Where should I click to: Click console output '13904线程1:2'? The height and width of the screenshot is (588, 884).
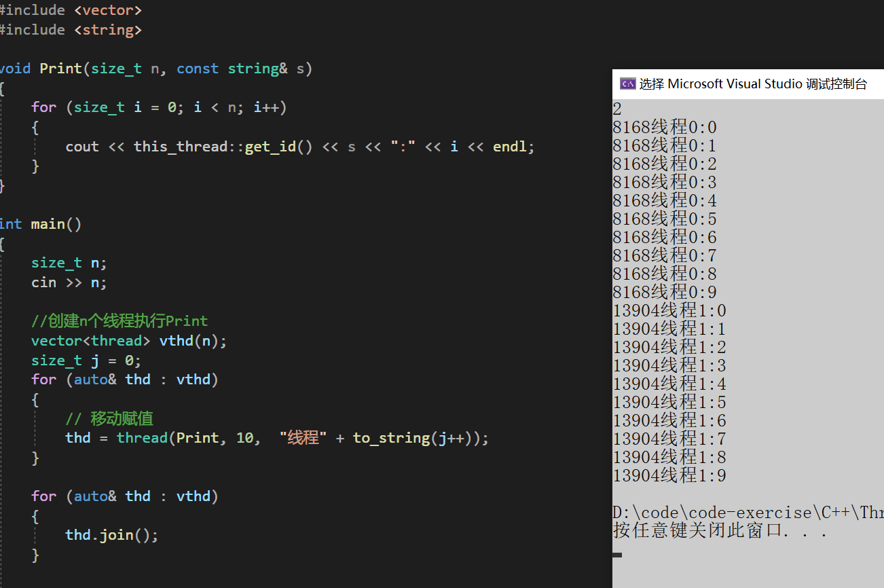669,348
